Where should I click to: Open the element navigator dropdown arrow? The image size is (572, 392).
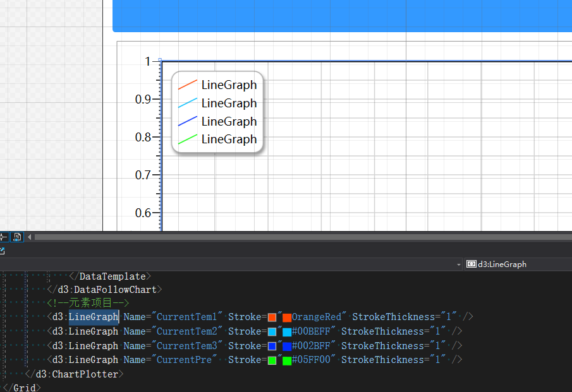pyautogui.click(x=458, y=264)
